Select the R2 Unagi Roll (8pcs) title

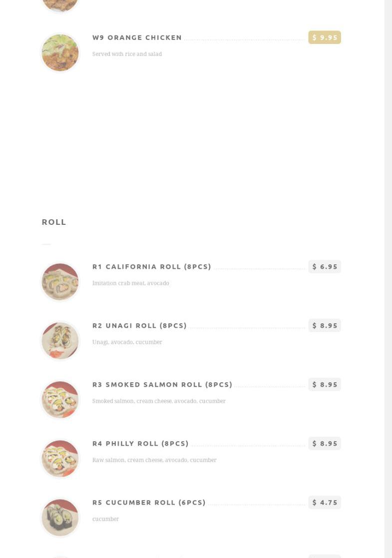[139, 326]
